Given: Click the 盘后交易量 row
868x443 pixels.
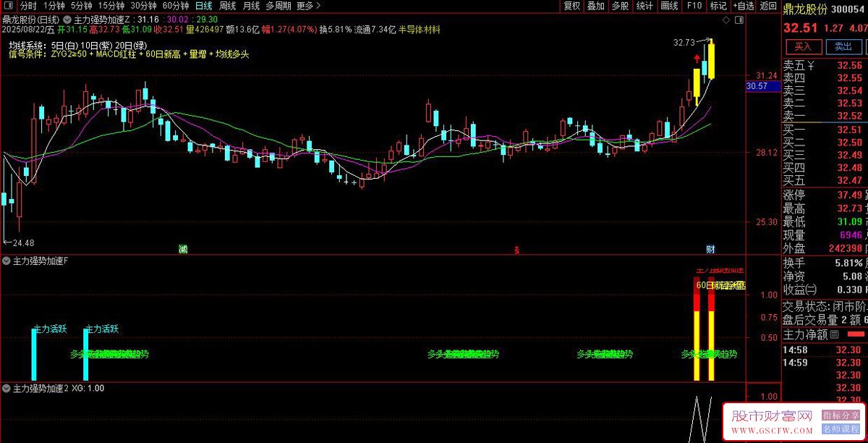Looking at the screenshot, I should (x=825, y=321).
